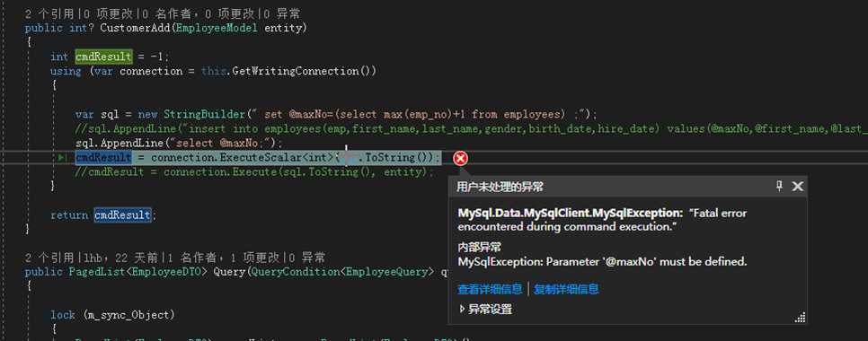This screenshot has height=341, width=868.
Task: Close the unhandled exception popup
Action: (x=797, y=187)
